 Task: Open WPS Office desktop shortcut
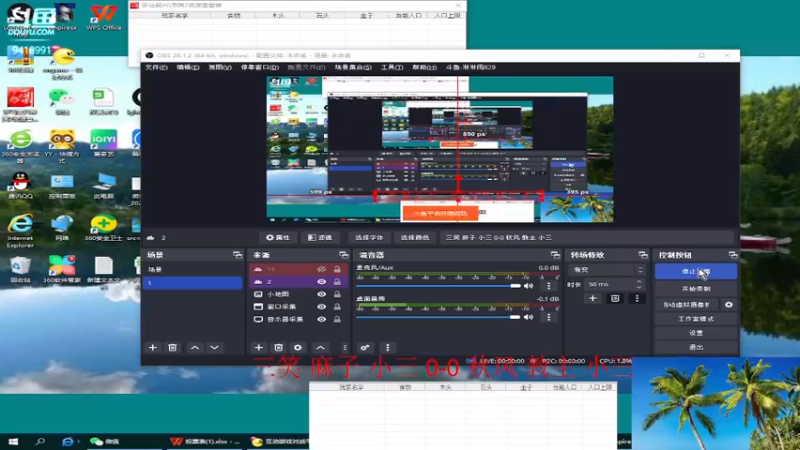(104, 17)
